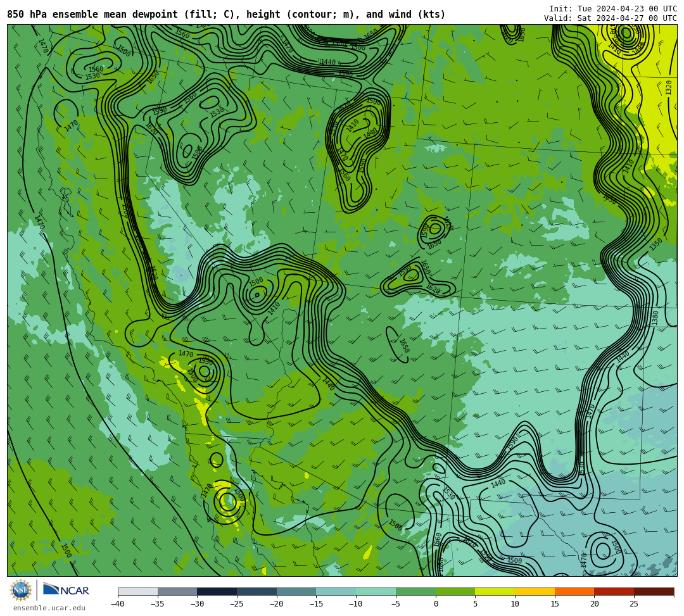Click the −20 colorbar tick label
The height and width of the screenshot is (616, 684).
pyautogui.click(x=277, y=604)
